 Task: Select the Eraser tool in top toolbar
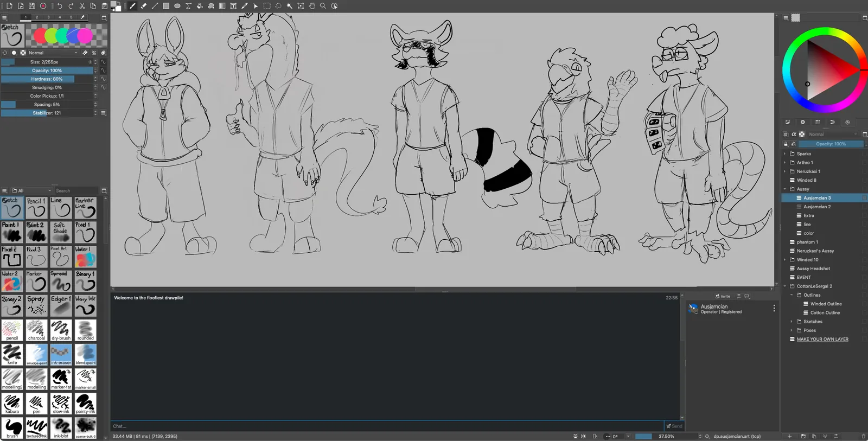coord(144,6)
